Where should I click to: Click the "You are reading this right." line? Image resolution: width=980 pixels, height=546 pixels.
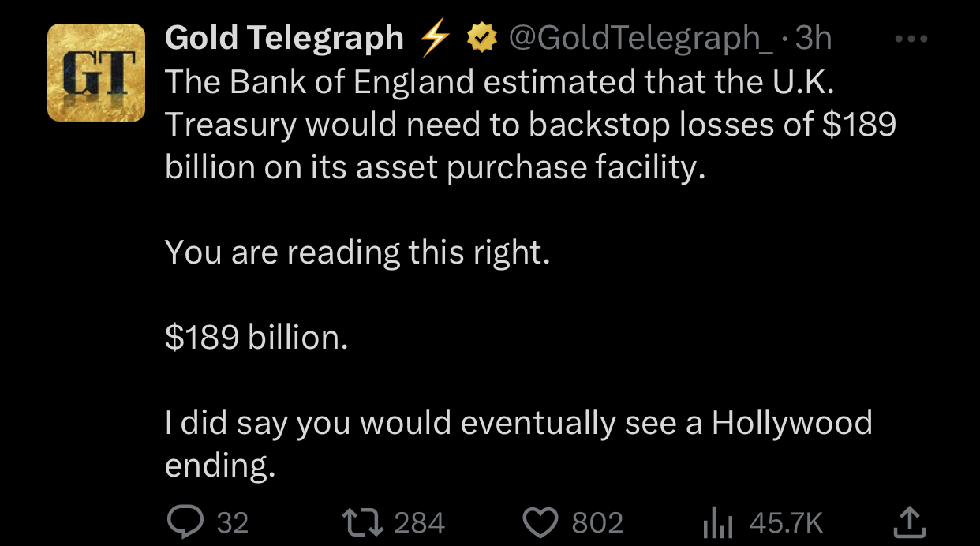pos(357,252)
